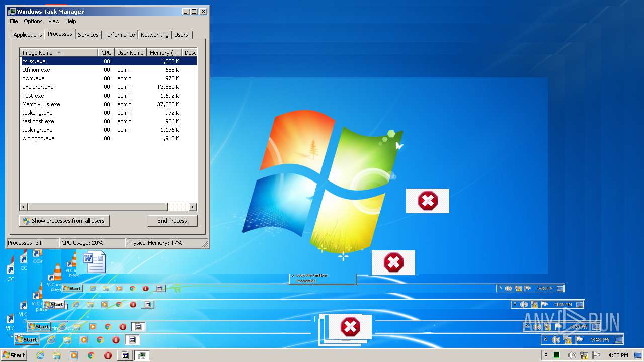Open Google Chrome from the taskbar
This screenshot has width=644, height=362.
pyautogui.click(x=91, y=355)
